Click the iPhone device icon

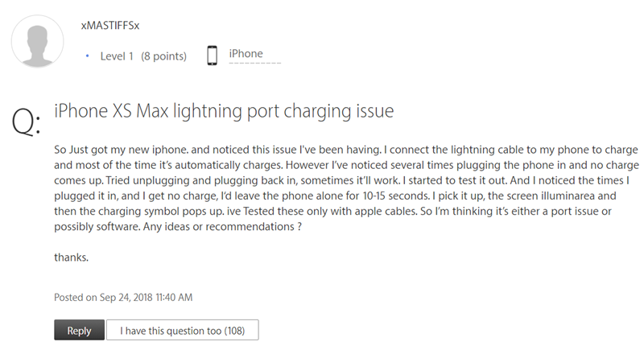pos(213,56)
